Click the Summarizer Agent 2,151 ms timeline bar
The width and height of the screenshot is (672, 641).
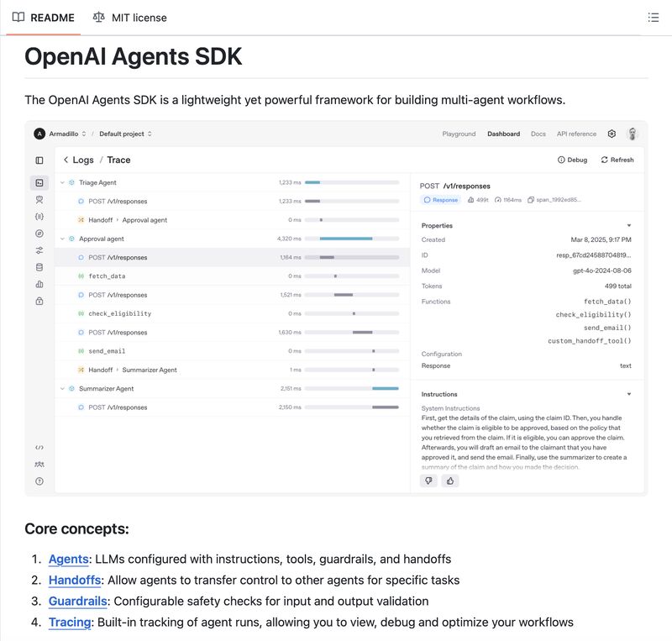pos(386,388)
